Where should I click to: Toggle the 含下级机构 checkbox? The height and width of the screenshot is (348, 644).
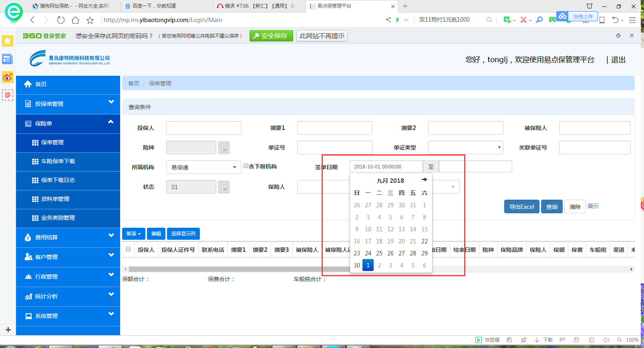(246, 166)
